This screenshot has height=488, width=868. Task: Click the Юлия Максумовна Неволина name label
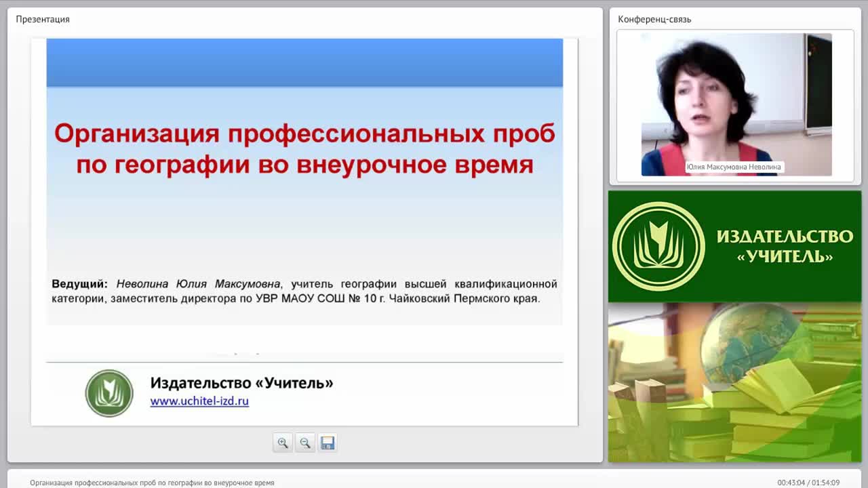click(734, 167)
